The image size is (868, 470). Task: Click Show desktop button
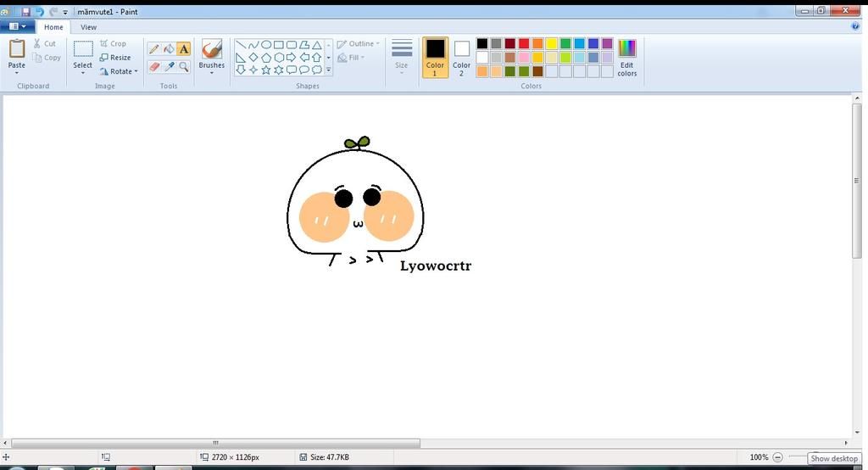tap(834, 458)
